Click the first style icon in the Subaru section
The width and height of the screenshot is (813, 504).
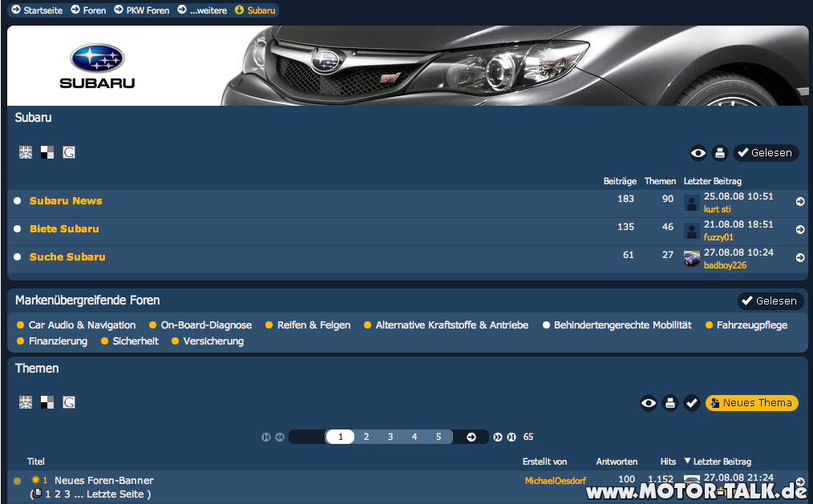pos(26,152)
